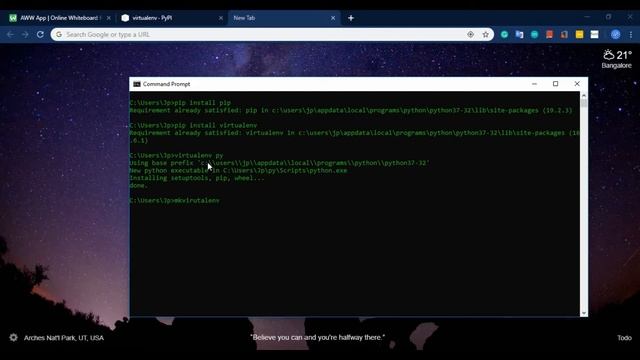This screenshot has height=360, width=640.
Task: Maximize the Command Prompt window
Action: (556, 84)
